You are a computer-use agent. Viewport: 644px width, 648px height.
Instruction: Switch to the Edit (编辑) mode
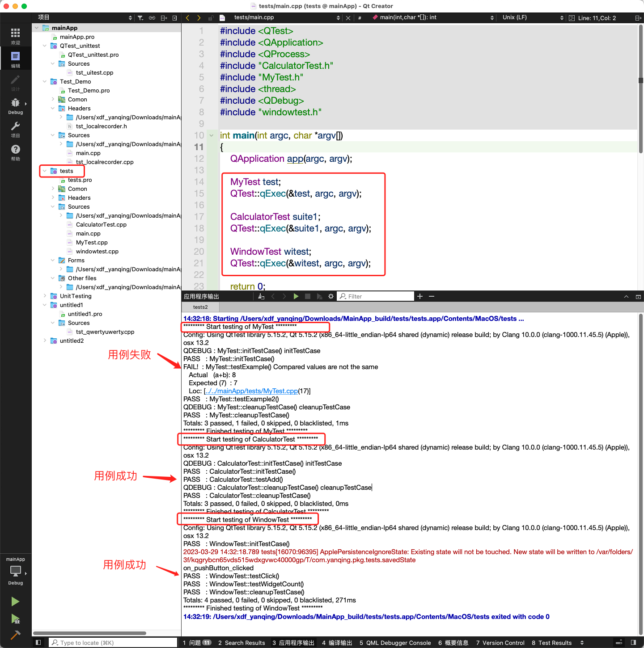[x=16, y=59]
